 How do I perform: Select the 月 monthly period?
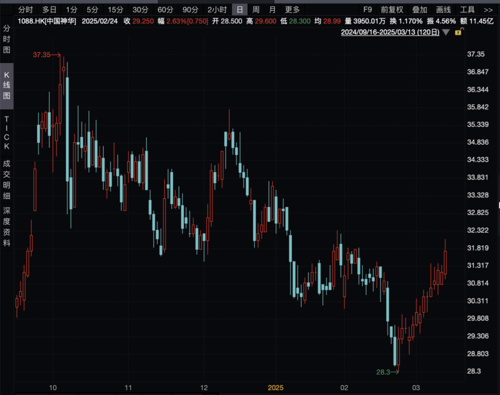272,10
